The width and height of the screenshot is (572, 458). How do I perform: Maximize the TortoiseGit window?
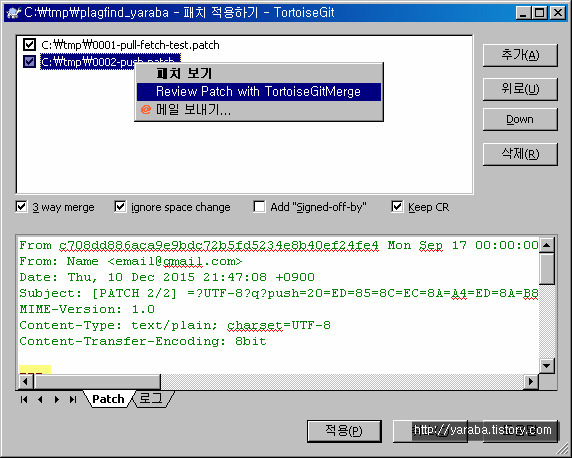click(539, 13)
